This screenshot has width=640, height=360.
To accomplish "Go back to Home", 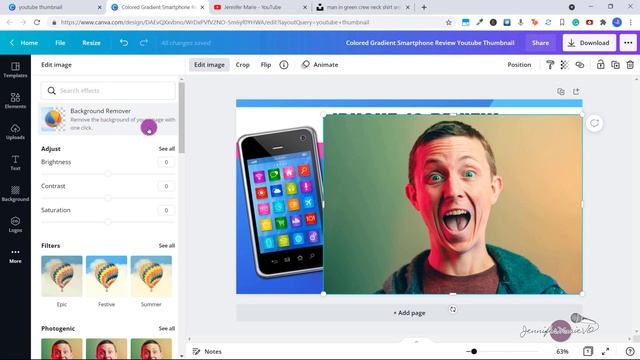I will click(x=24, y=42).
